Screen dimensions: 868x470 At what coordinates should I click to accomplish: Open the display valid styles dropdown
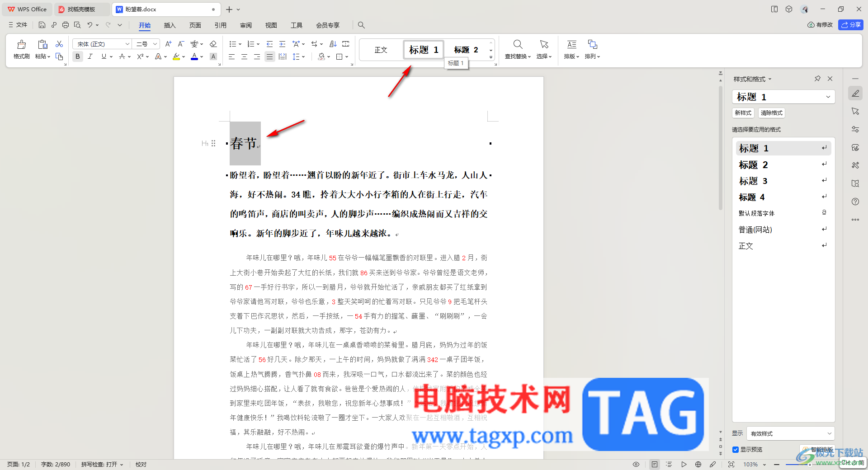[x=830, y=433]
